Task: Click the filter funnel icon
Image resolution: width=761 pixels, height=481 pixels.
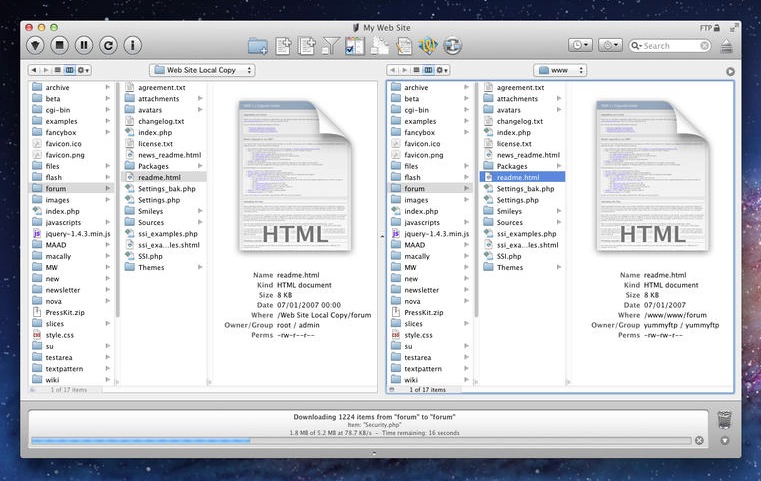Action: pyautogui.click(x=331, y=46)
